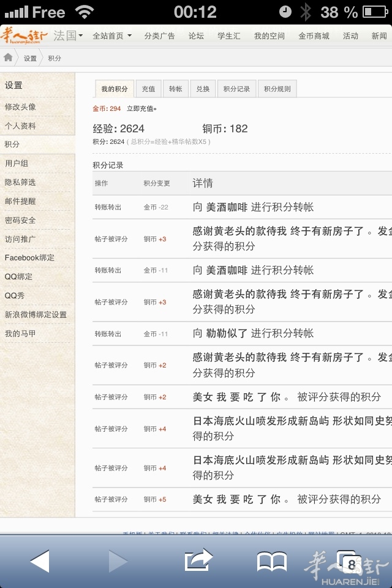This screenshot has height=588, width=392.
Task: Switch to the 转帐 tab
Action: 176,89
